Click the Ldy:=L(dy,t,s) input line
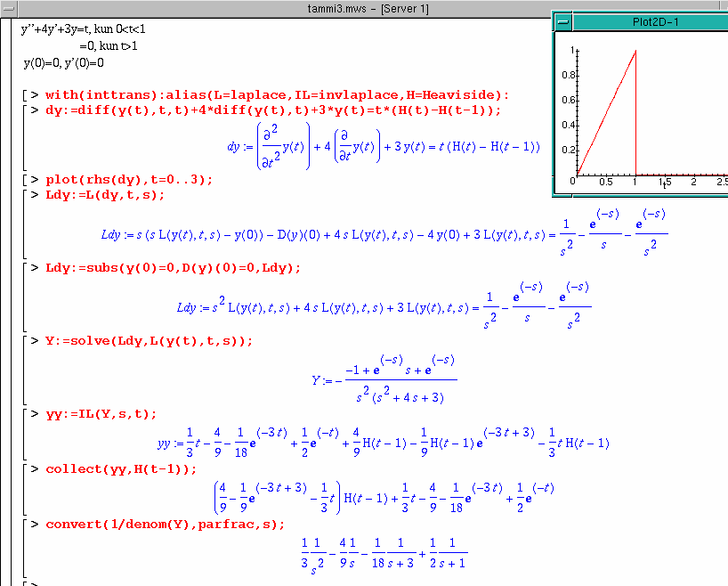 tap(105, 194)
